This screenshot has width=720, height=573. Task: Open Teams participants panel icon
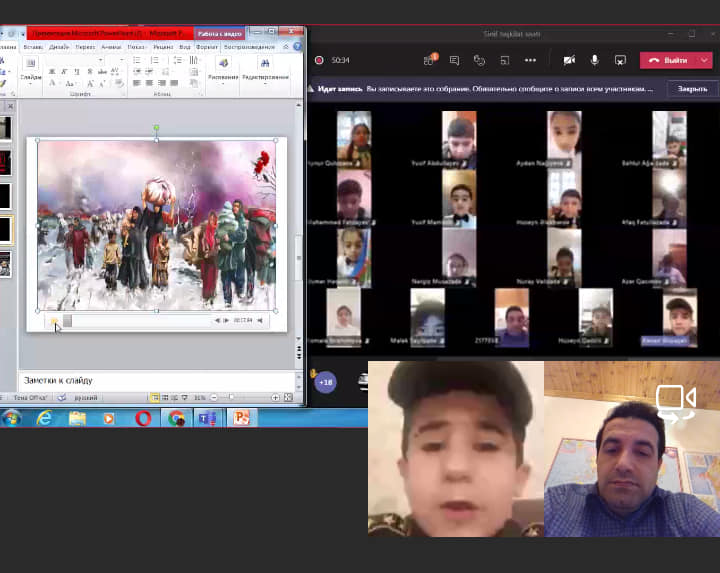pos(430,60)
